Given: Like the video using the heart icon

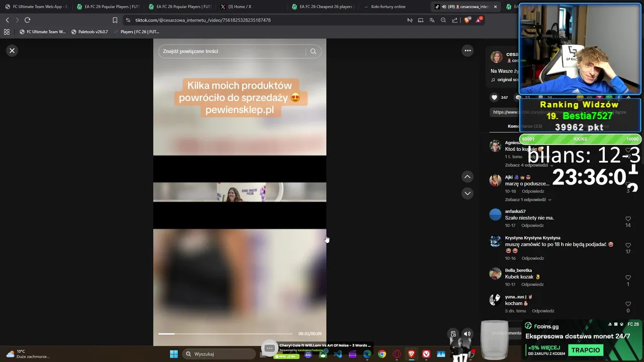Looking at the screenshot, I should [494, 98].
